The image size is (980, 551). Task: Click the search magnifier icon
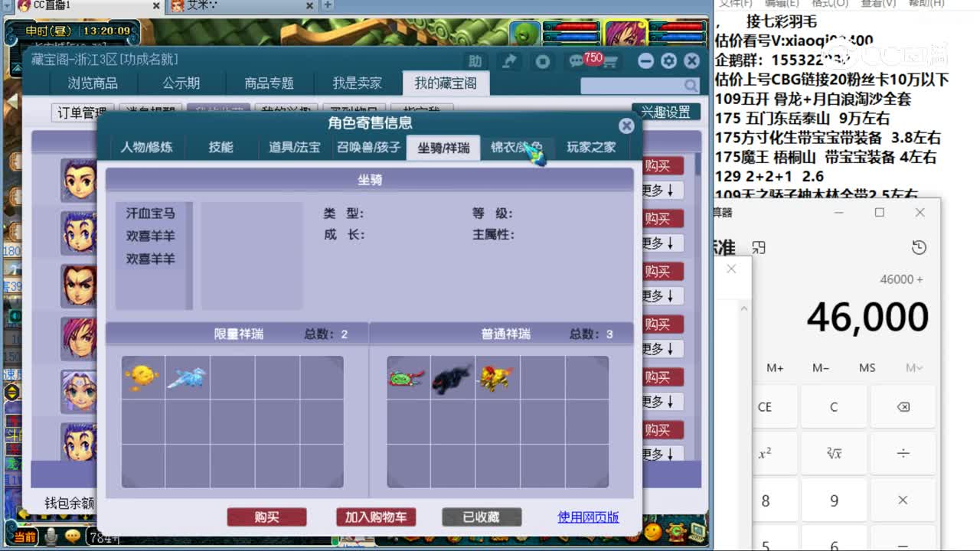pos(691,86)
